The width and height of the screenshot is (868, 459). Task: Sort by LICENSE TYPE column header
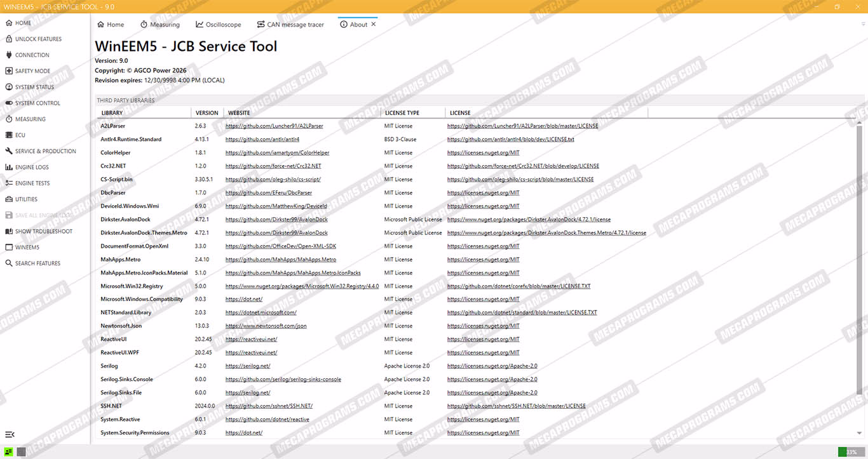413,113
